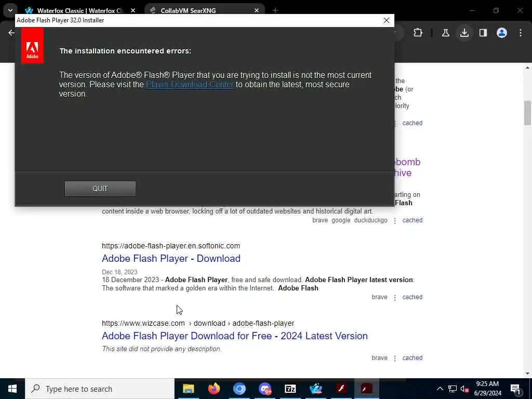The image size is (532, 399).
Task: Click brave label under softonic result
Action: (379, 297)
